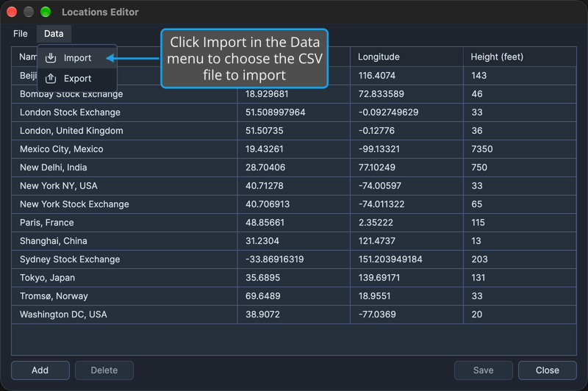The width and height of the screenshot is (588, 391).
Task: Click latitude value 51.50735
Action: [x=265, y=131]
